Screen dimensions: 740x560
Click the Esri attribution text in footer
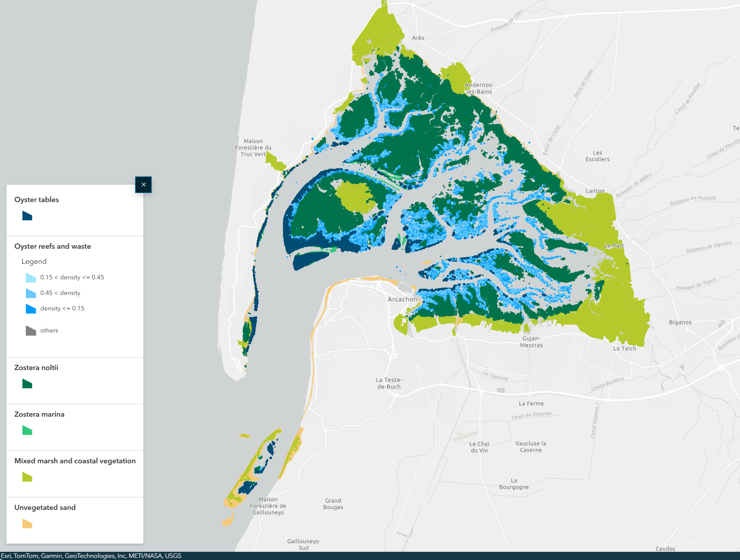point(91,556)
